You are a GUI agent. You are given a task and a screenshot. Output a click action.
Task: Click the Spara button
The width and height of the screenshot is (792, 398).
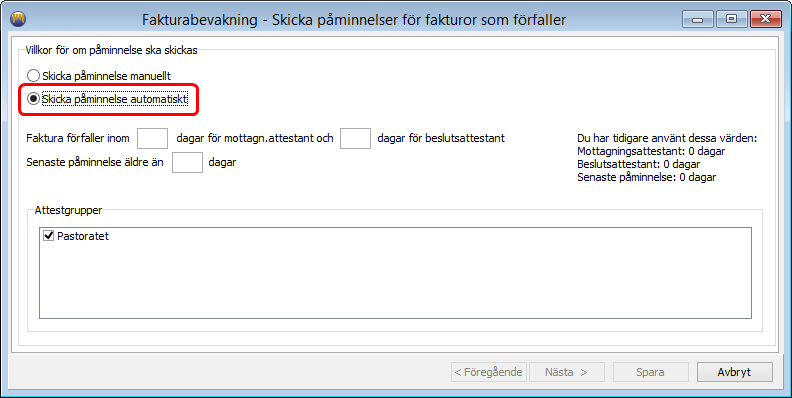click(651, 372)
